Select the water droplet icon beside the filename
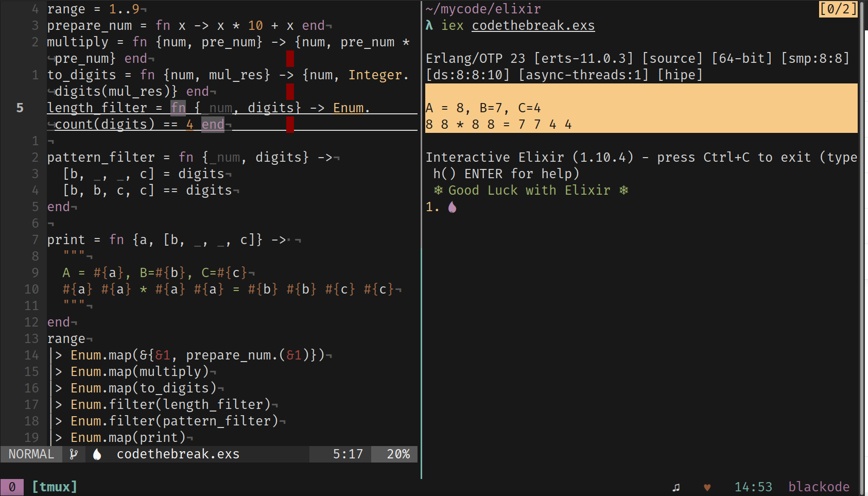Screen dimensions: 868x496 click(97, 454)
